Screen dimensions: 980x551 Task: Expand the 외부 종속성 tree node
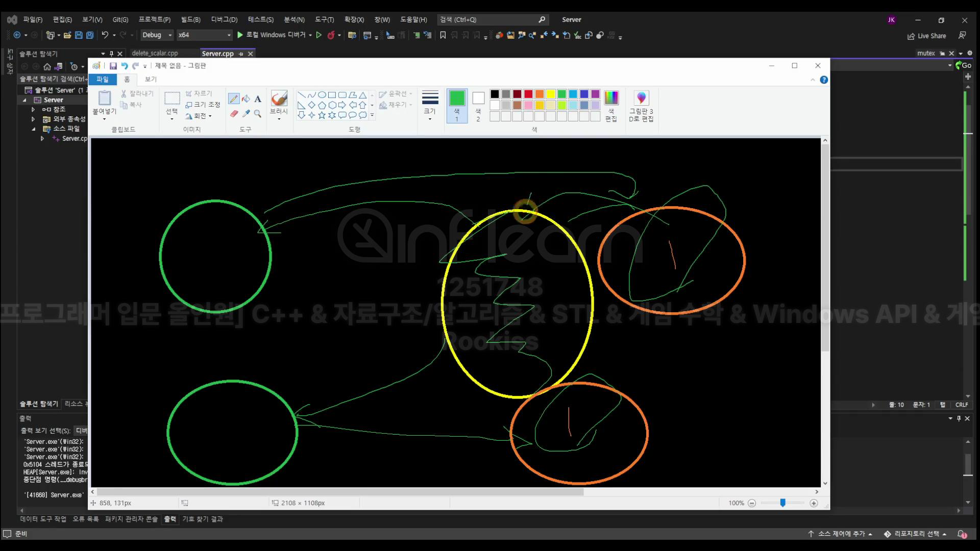pyautogui.click(x=33, y=119)
